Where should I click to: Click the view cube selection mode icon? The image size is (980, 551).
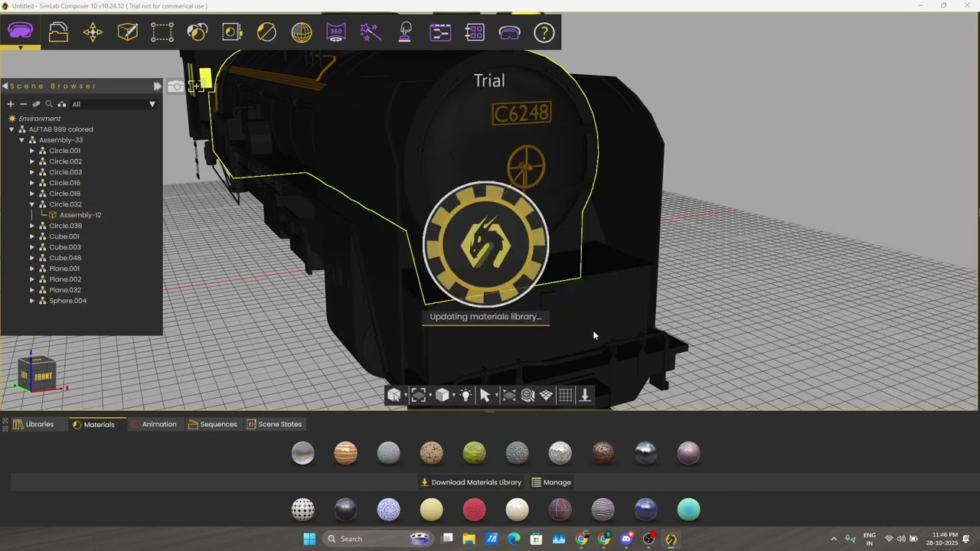click(x=394, y=395)
